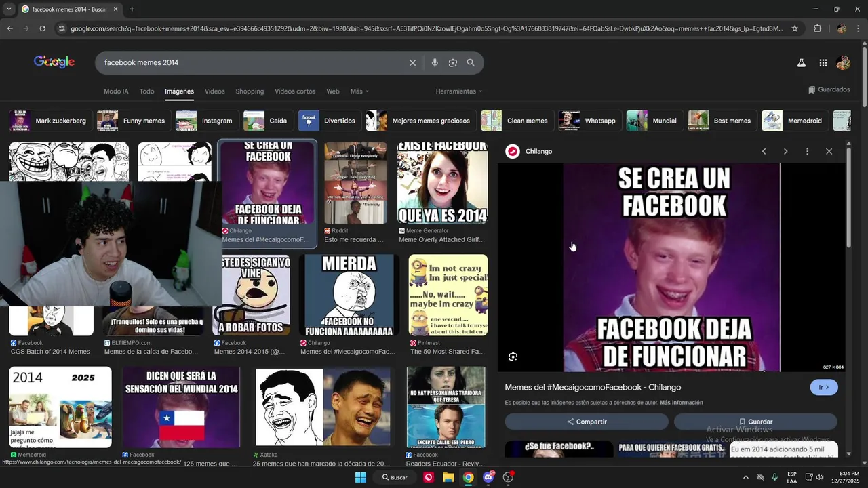Viewport: 868px width, 488px height.
Task: Click the magnifier search button
Action: click(471, 62)
